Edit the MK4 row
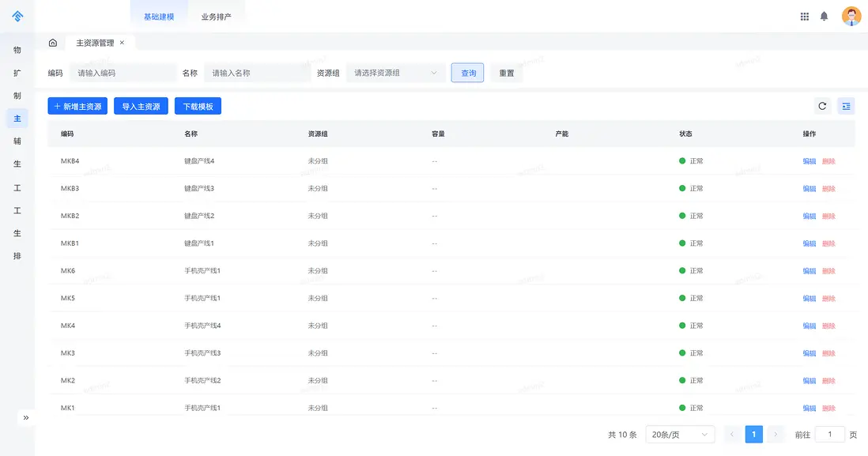The image size is (868, 456). 810,326
